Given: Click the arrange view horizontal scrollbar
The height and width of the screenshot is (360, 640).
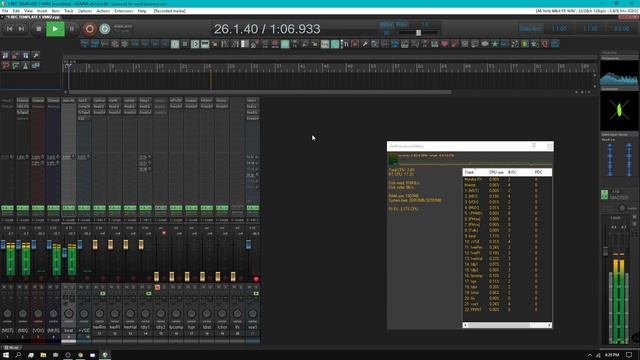Looking at the screenshot, I should point(260,92).
